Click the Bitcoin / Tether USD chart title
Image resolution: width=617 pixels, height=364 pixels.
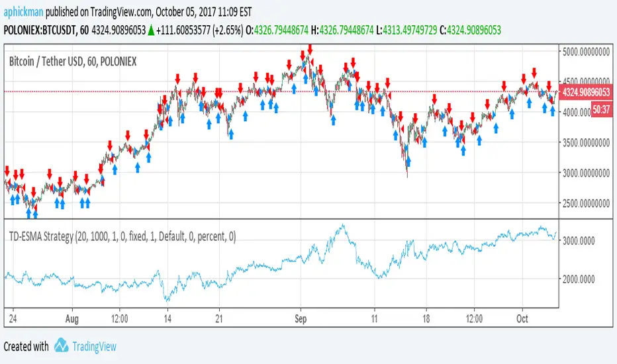[x=73, y=62]
